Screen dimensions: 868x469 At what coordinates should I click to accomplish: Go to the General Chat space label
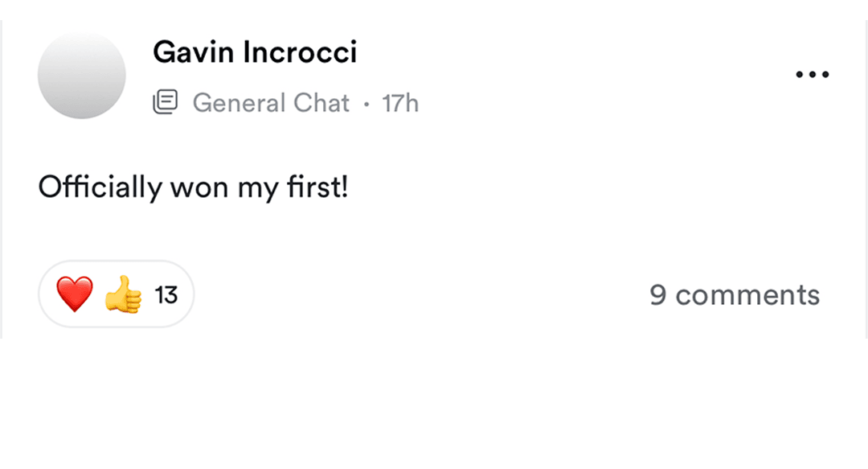(x=271, y=103)
